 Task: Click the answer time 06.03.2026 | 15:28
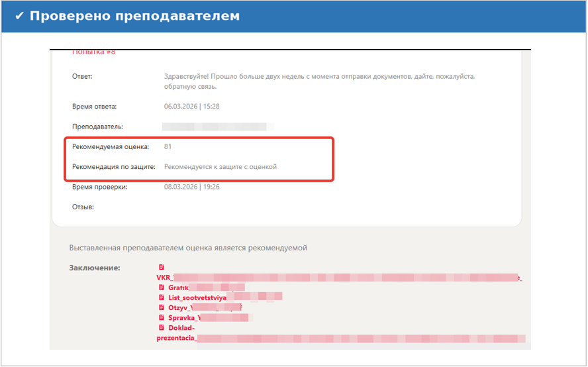tap(191, 106)
